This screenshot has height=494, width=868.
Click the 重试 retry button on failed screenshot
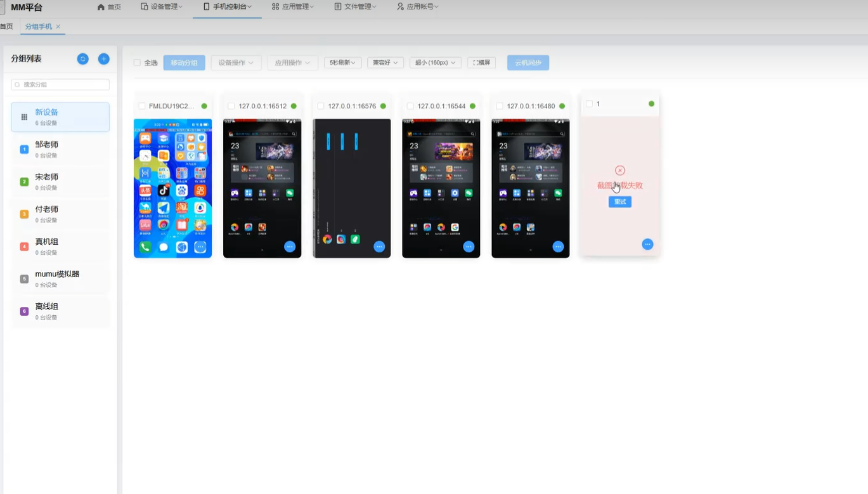[x=619, y=201]
